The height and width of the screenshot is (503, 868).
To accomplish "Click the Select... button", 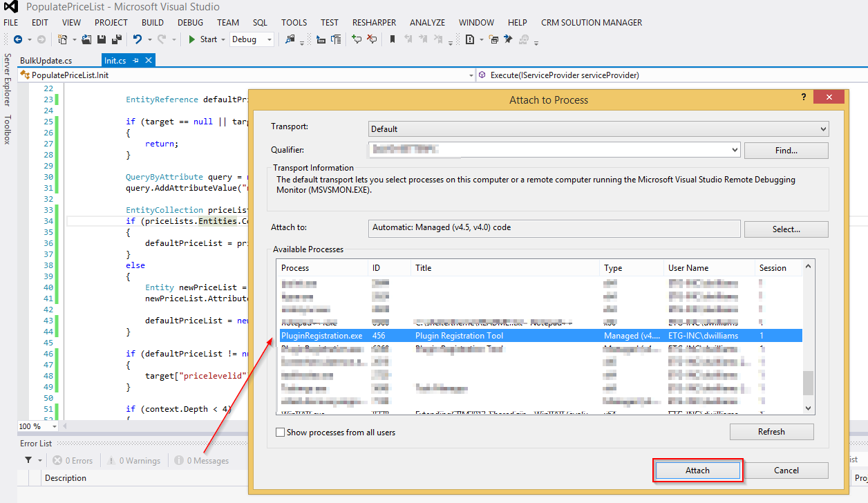I will [786, 229].
